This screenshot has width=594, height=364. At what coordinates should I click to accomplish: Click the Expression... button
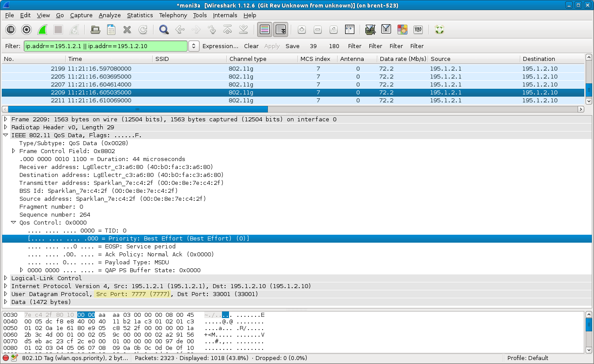[x=220, y=46]
